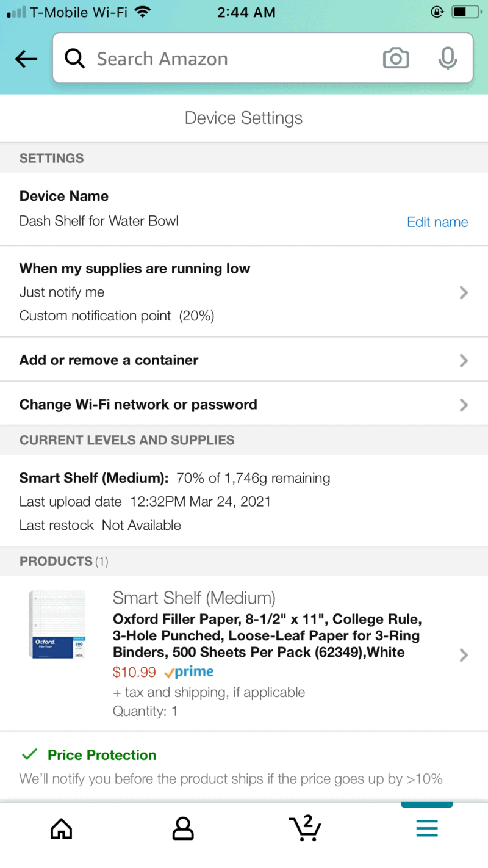Select Add or remove a container
This screenshot has width=488, height=868.
(109, 360)
